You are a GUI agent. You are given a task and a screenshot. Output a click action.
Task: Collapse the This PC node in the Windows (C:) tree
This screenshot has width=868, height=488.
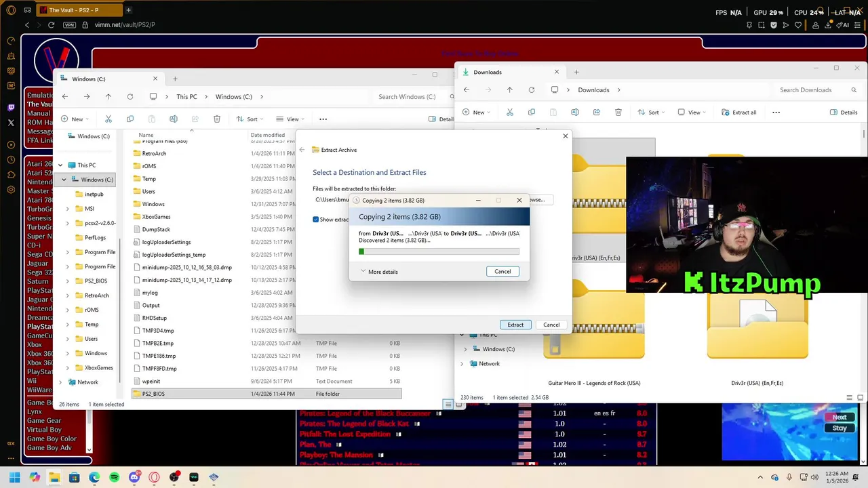(x=60, y=165)
